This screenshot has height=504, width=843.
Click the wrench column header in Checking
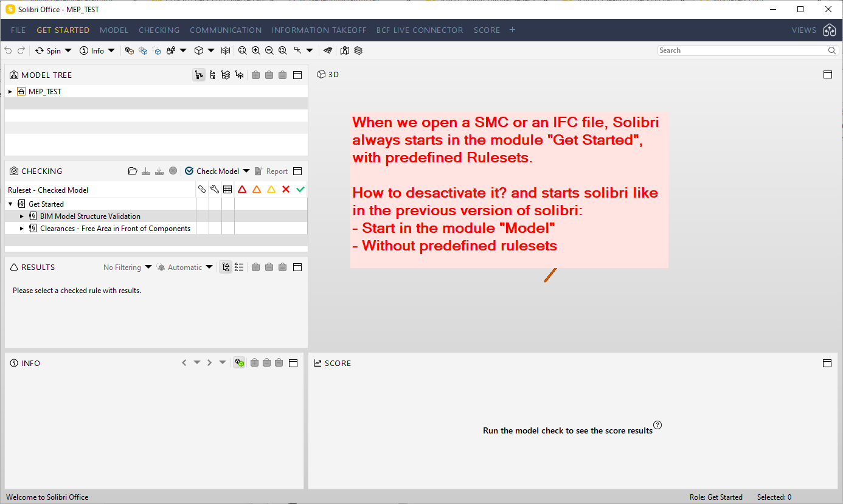click(215, 190)
